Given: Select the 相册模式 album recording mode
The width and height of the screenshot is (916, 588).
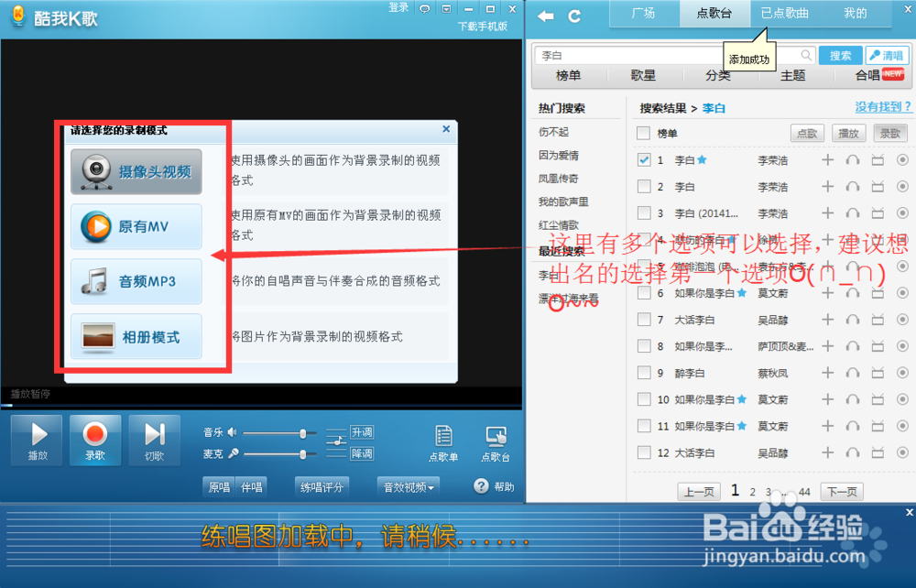Looking at the screenshot, I should pos(136,336).
